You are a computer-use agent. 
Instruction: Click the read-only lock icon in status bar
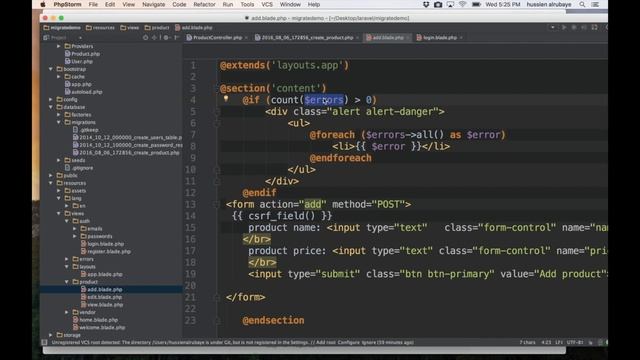(x=591, y=342)
